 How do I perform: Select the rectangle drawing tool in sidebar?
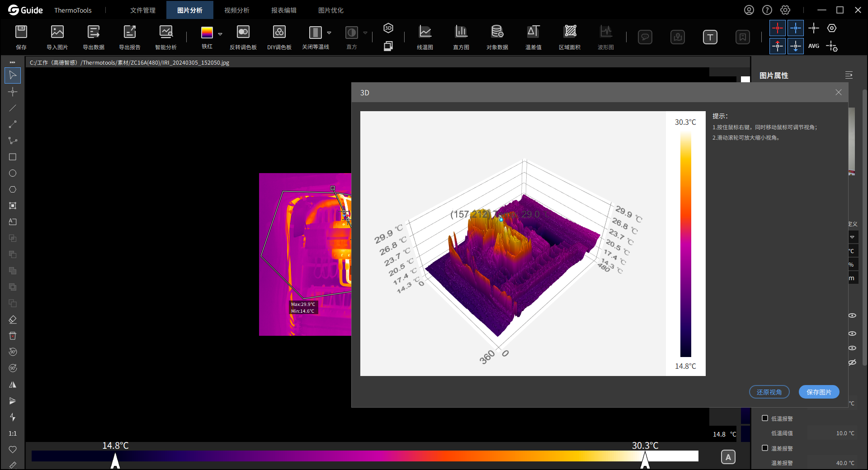point(13,157)
